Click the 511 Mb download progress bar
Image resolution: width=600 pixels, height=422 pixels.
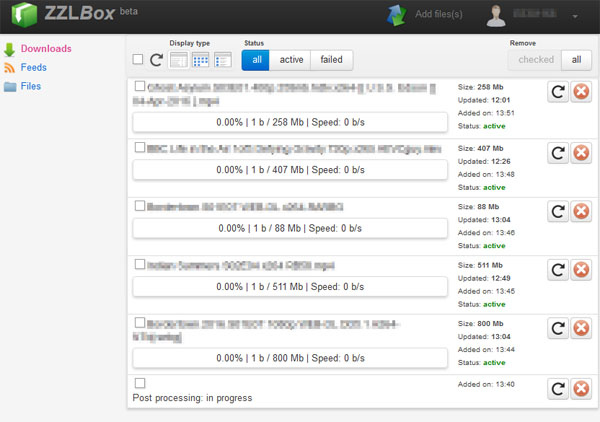coord(289,287)
